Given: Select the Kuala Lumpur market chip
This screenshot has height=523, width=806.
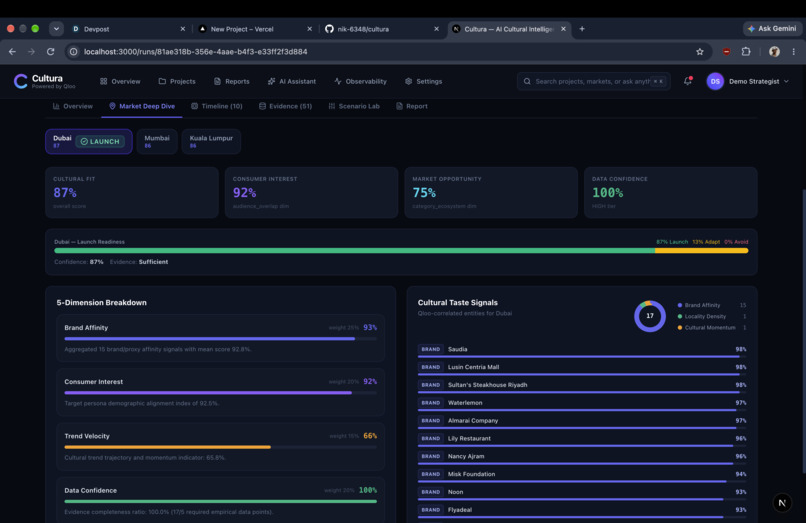Looking at the screenshot, I should click(211, 141).
